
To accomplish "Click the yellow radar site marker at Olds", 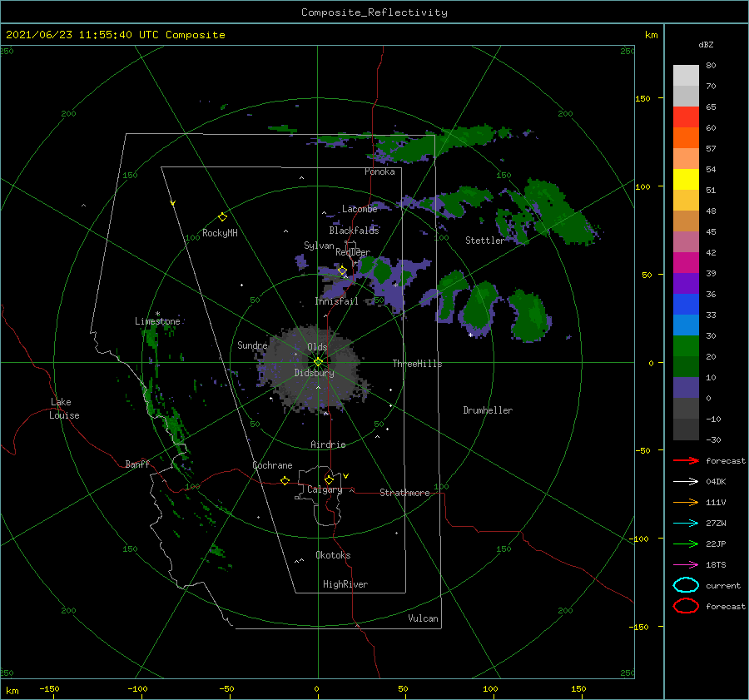I will point(318,362).
